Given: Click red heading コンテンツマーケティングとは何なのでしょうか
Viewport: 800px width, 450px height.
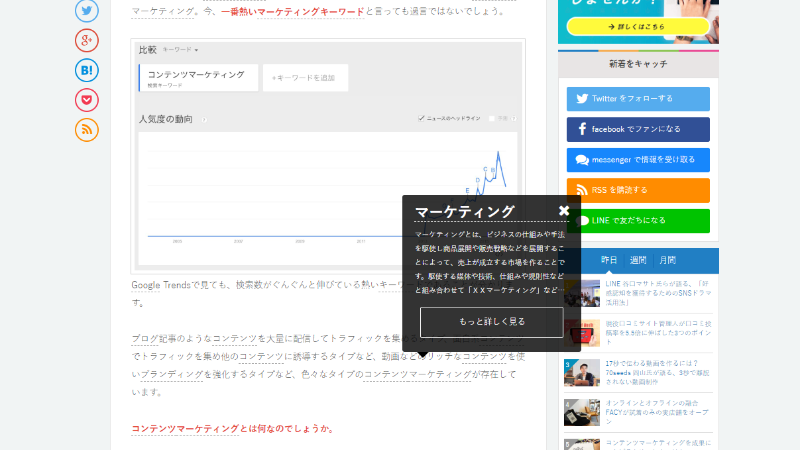Looking at the screenshot, I should 232,429.
